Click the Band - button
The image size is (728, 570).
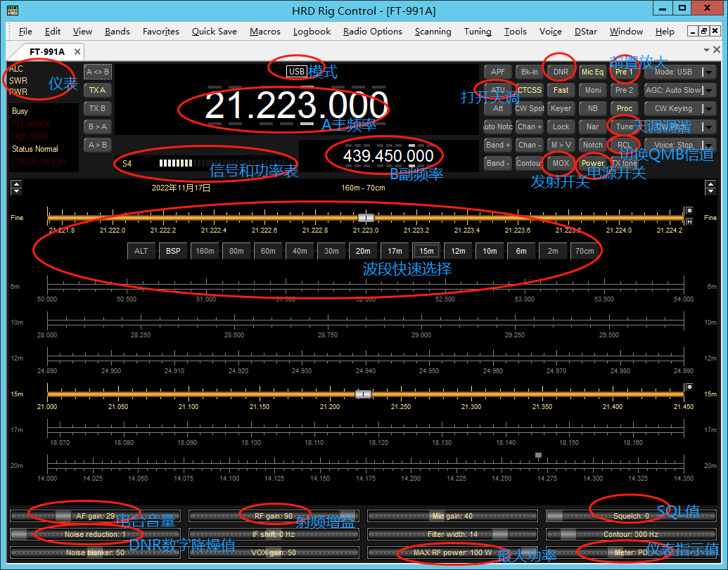pyautogui.click(x=498, y=163)
